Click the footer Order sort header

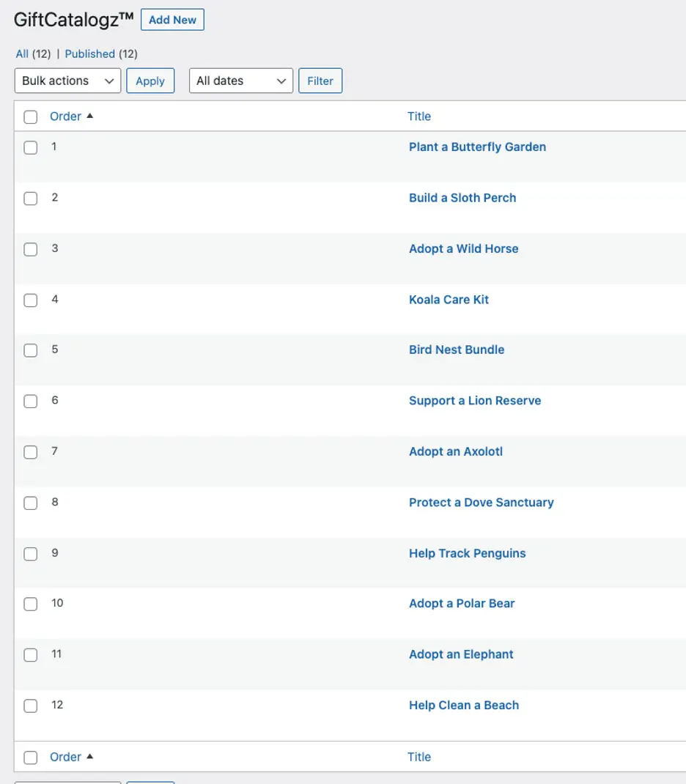click(65, 757)
